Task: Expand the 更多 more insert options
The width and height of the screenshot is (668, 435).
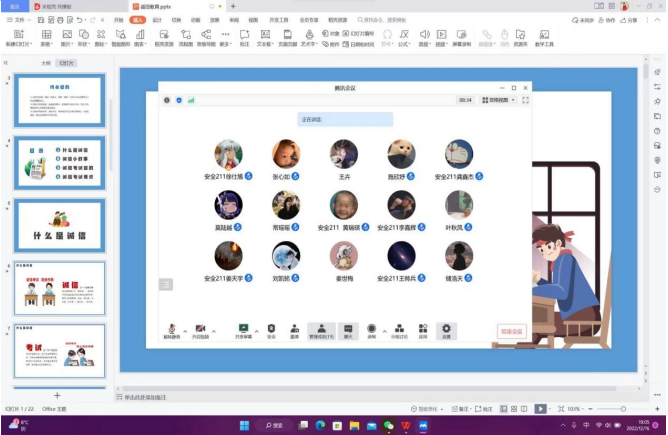Action: click(225, 37)
